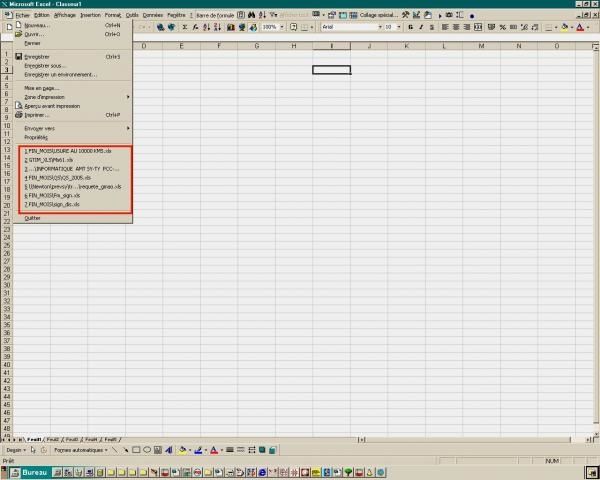Open recent file 'FIN_MOIS\sign_dic.xls'
600x480 pixels.
(x=75, y=204)
